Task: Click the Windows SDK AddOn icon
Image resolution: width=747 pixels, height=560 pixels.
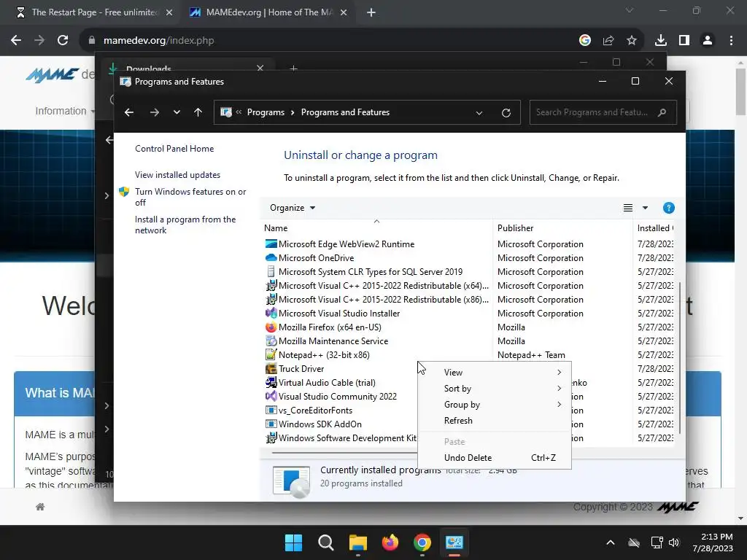Action: point(271,424)
